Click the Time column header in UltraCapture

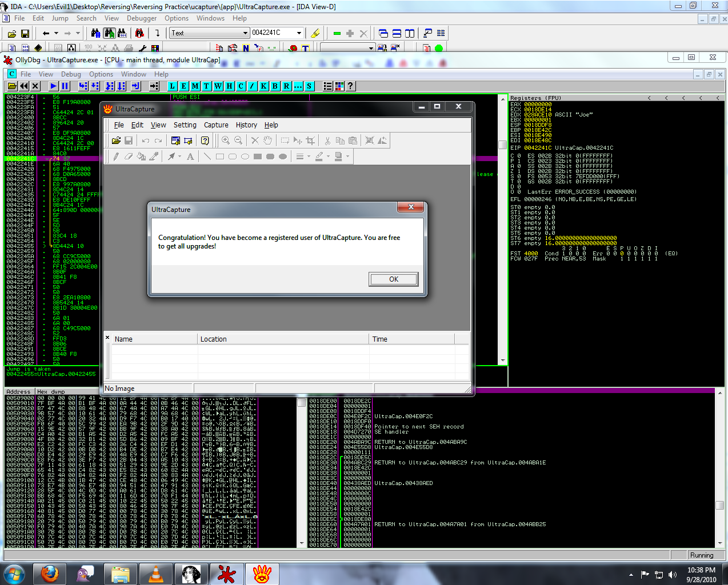pyautogui.click(x=411, y=339)
